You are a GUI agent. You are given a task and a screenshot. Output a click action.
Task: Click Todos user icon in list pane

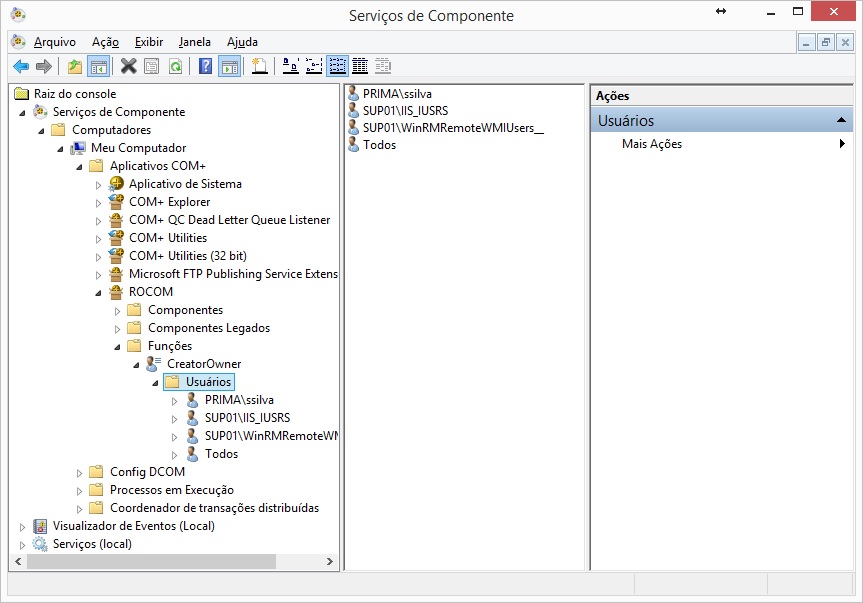click(x=354, y=145)
